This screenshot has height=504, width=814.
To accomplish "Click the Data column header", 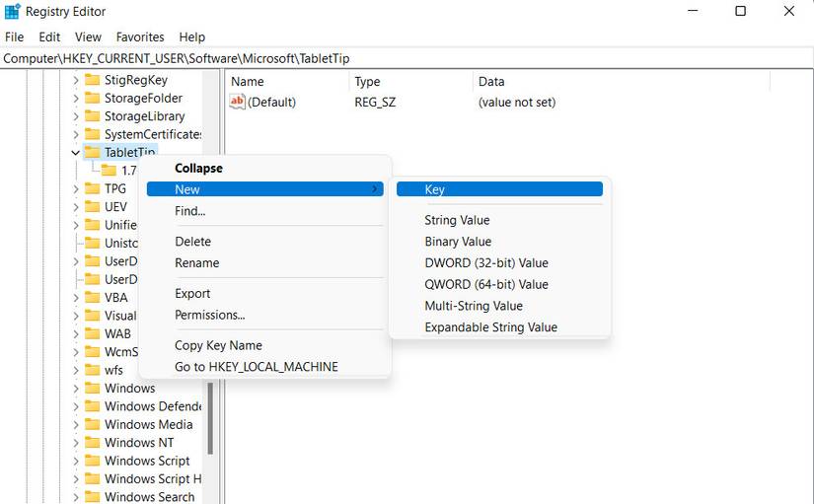I will [x=622, y=82].
